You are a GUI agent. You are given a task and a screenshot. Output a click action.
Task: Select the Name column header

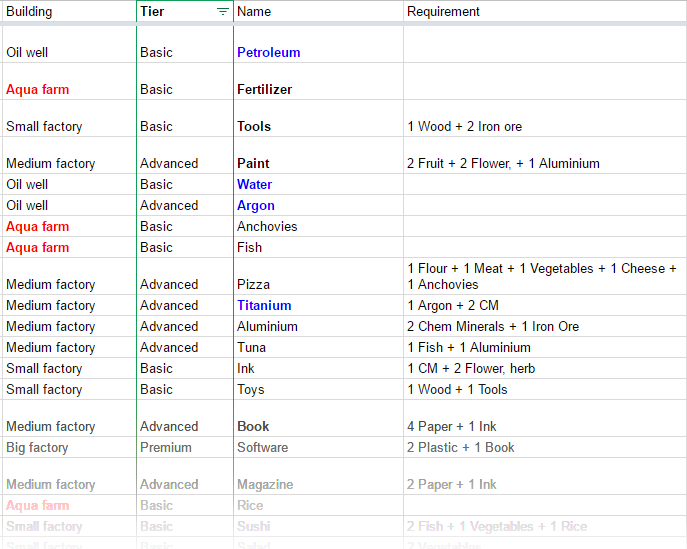[x=318, y=12]
